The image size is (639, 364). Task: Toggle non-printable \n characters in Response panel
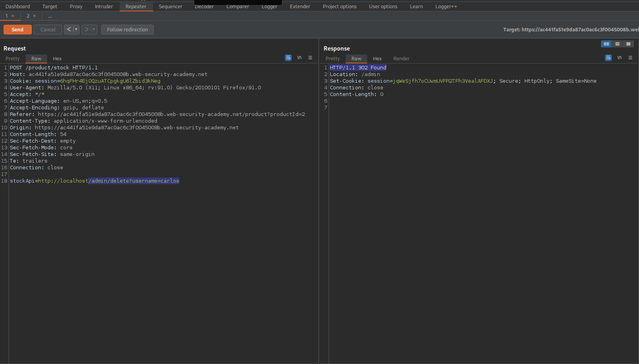point(619,58)
